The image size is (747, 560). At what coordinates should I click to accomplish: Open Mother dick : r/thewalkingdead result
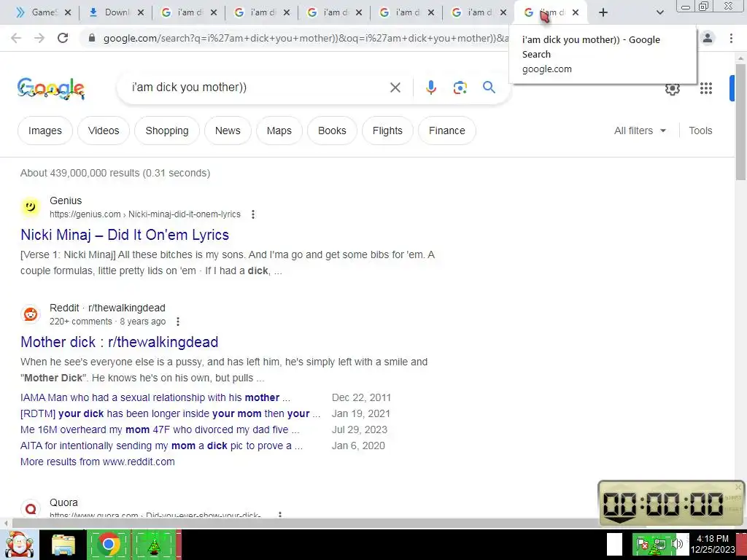pos(120,342)
